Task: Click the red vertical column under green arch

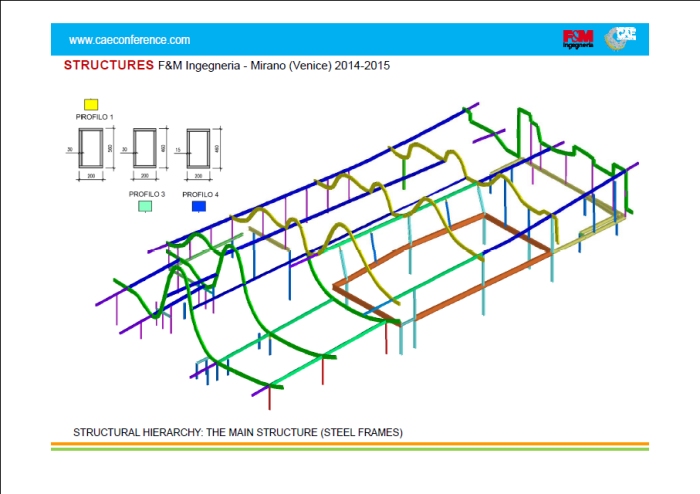Action: (324, 371)
